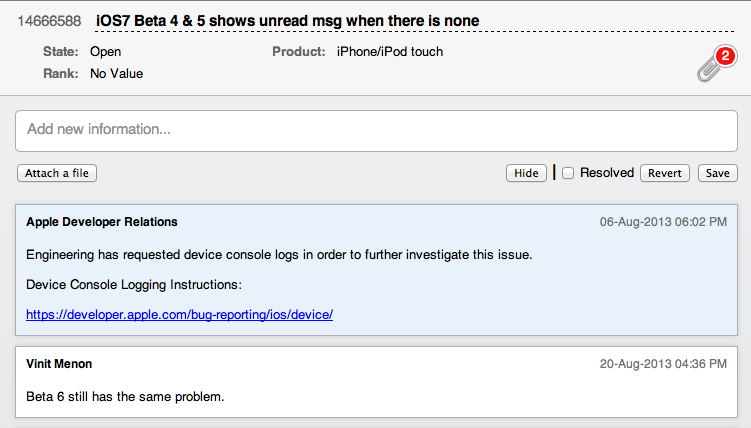Viewport: 751px width, 428px height.
Task: Click the red attachment count badge
Action: click(725, 56)
